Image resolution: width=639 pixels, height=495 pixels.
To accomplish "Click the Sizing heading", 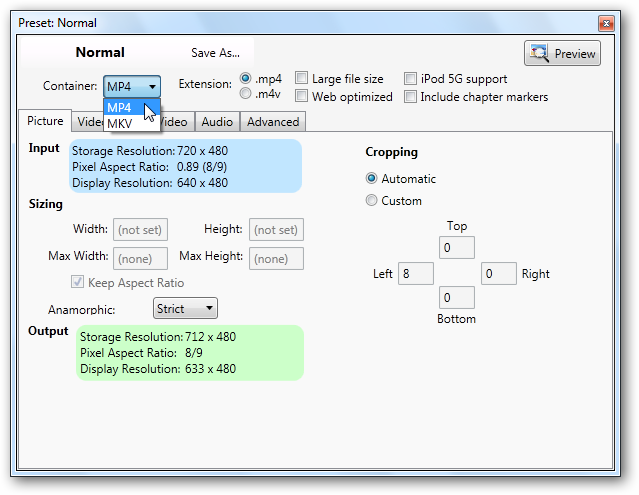I will (x=46, y=204).
